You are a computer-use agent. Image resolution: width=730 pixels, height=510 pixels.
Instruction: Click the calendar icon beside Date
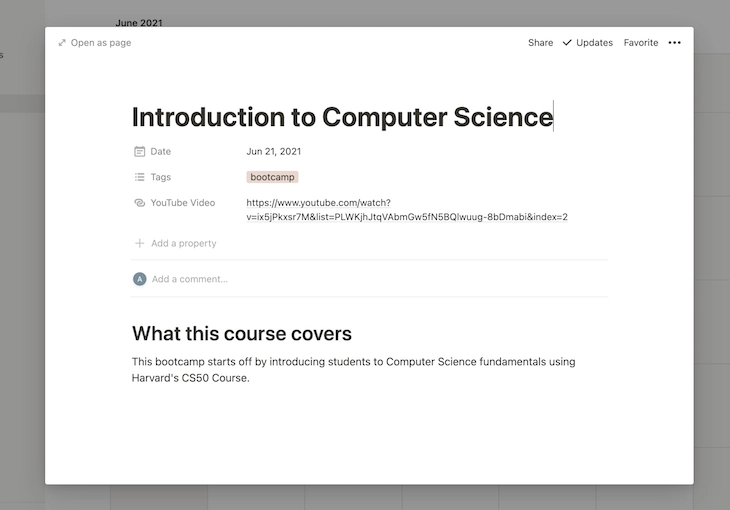pos(140,152)
